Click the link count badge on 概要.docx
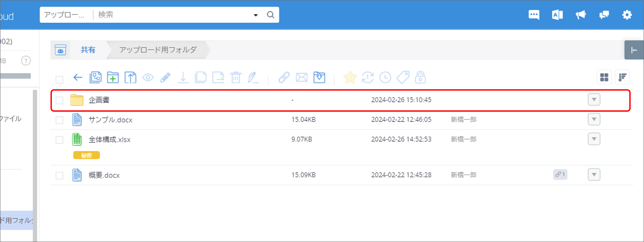This screenshot has height=242, width=644. coord(560,174)
